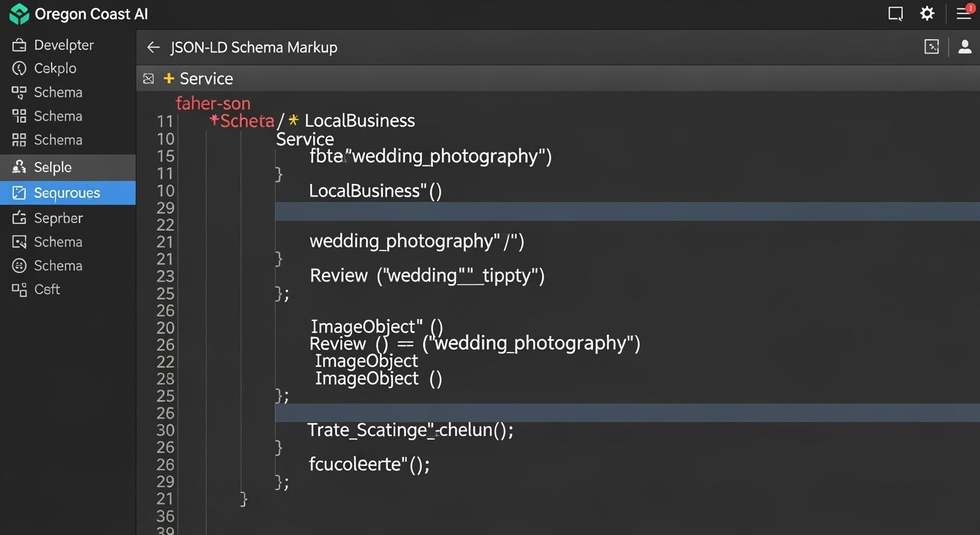Click the user profile avatar icon
This screenshot has width=980, height=535.
[x=965, y=47]
